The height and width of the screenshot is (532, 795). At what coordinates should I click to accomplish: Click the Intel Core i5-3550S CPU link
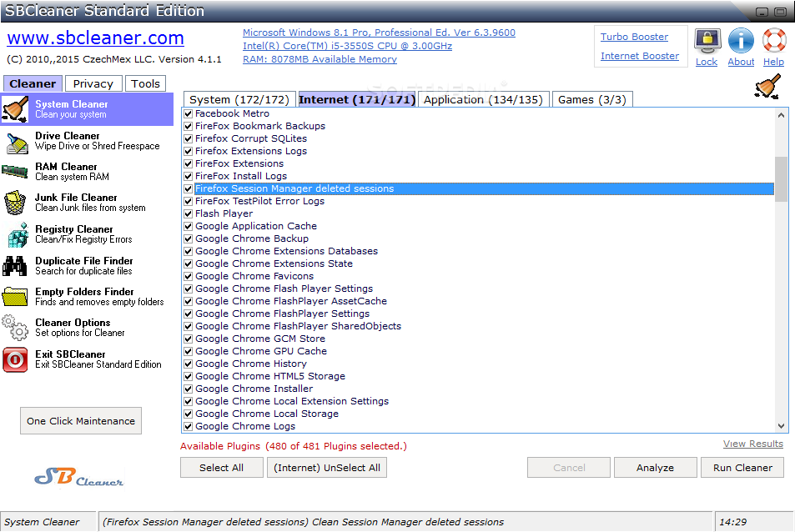347,46
